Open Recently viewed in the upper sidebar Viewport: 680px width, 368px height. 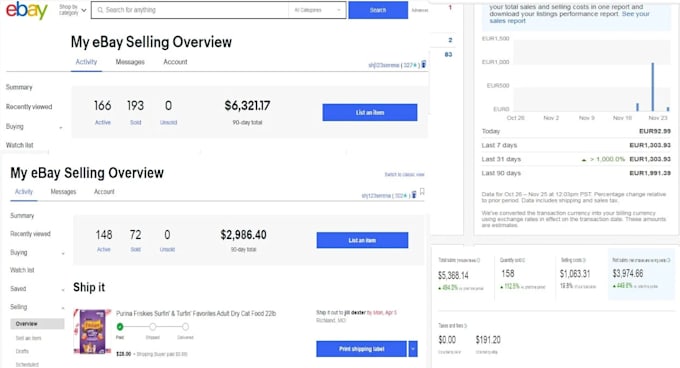(29, 107)
